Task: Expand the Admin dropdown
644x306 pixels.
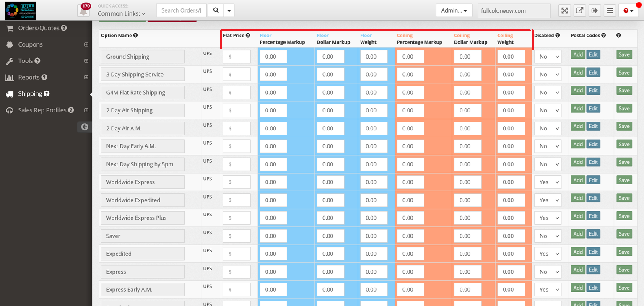Action: [x=454, y=10]
